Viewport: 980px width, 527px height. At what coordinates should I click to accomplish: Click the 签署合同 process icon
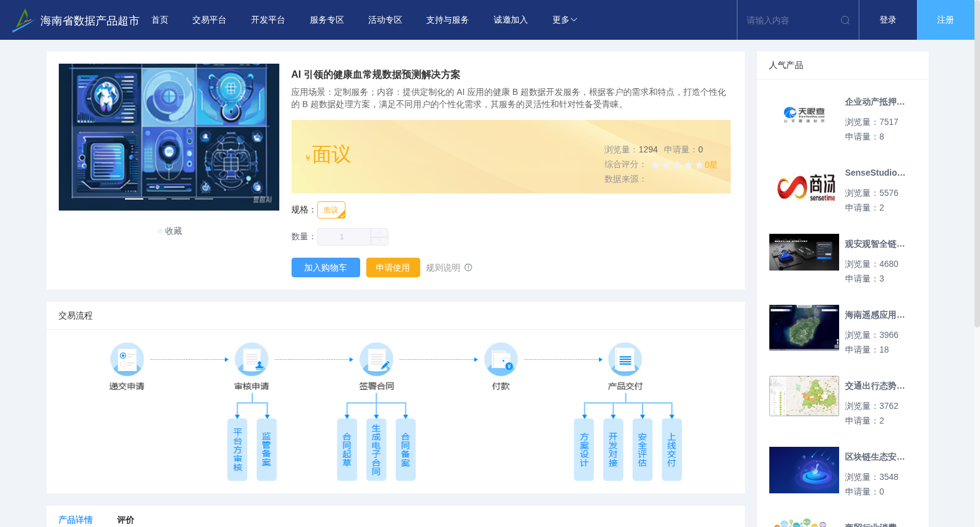376,359
